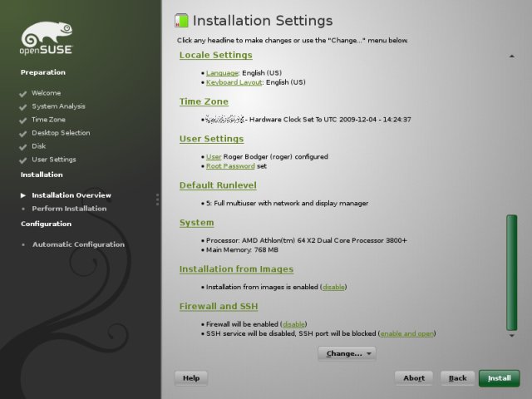This screenshot has height=399, width=532.
Task: Click the Configuration section heading
Action: tap(47, 224)
